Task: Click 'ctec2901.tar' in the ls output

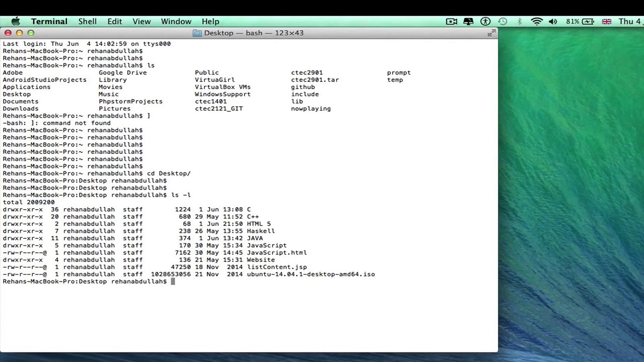Action: 315,80
